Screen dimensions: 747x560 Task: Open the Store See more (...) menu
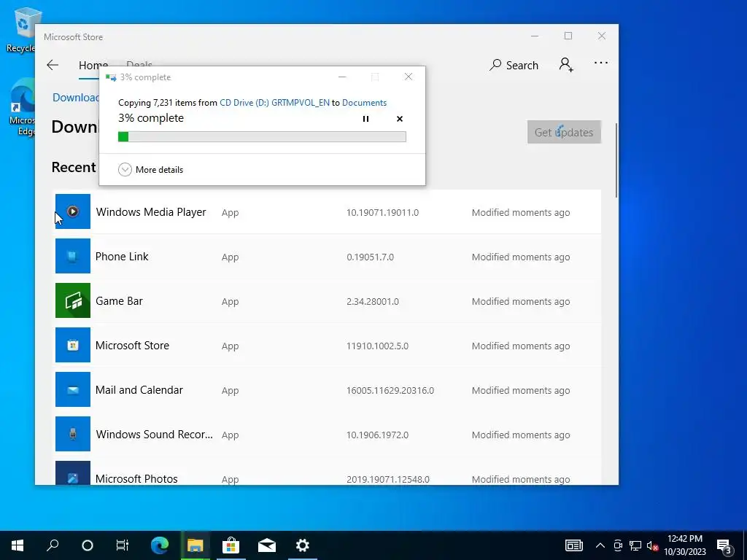point(601,63)
